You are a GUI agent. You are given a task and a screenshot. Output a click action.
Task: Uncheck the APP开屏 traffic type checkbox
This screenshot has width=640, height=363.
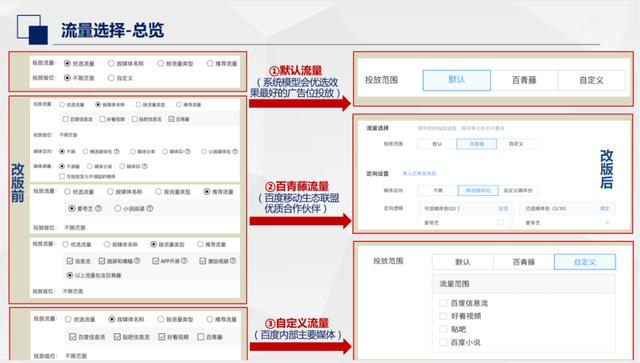156,261
